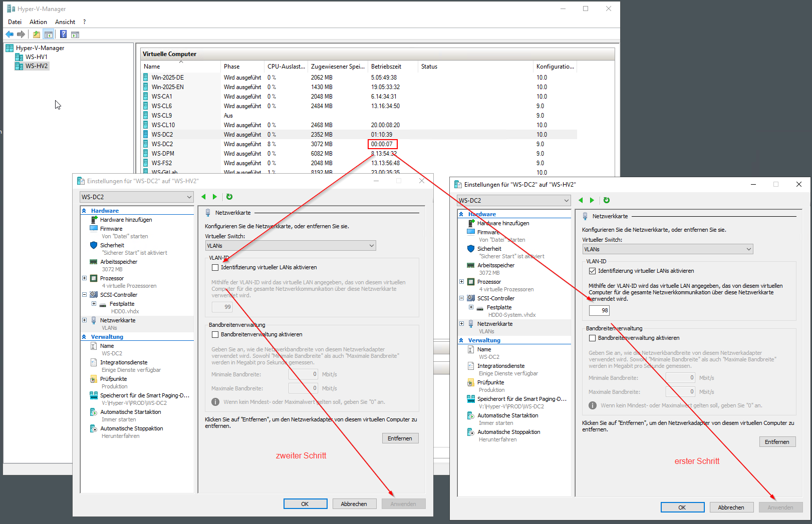
Task: Collapse Hardware section in right dialog
Action: tap(461, 214)
